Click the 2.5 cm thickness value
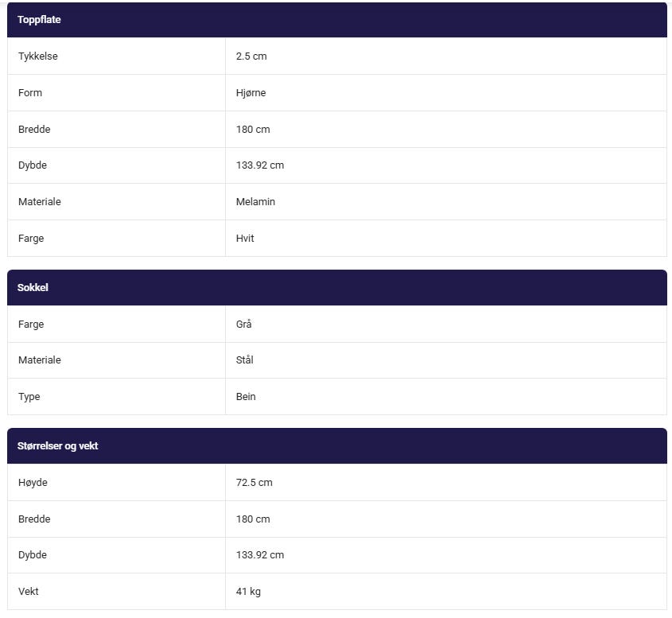 (251, 56)
